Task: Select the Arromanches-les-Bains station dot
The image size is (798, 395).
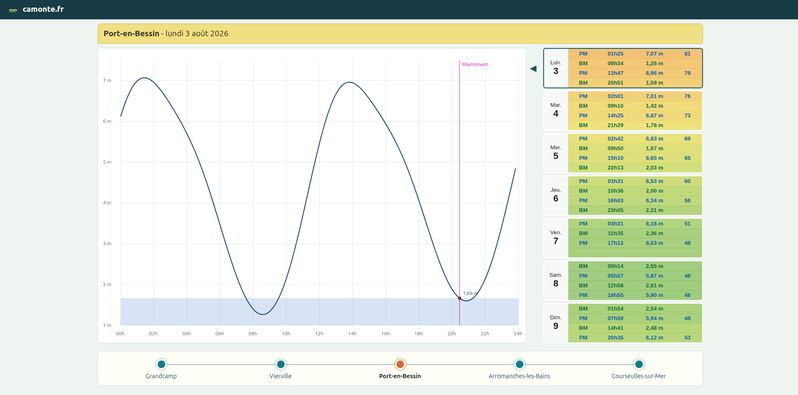Action: tap(519, 364)
